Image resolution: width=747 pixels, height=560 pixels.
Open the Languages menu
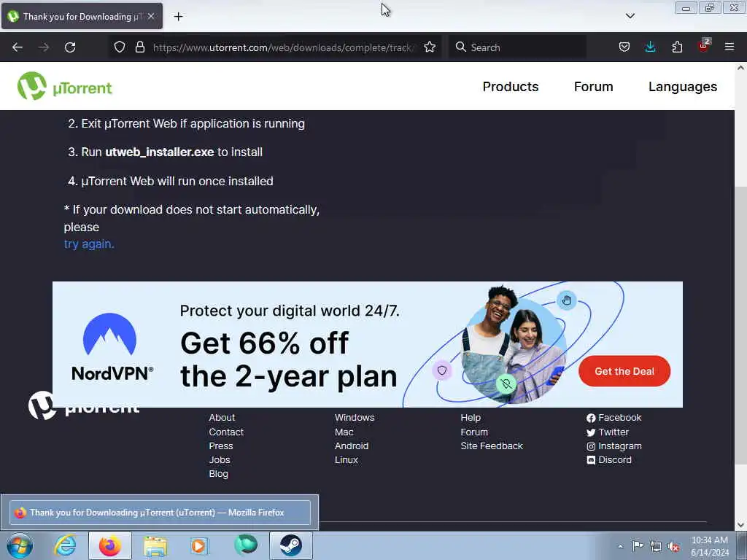pos(683,87)
